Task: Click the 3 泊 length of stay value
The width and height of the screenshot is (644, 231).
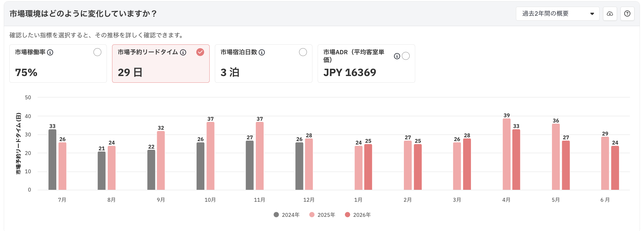Action: tap(230, 73)
